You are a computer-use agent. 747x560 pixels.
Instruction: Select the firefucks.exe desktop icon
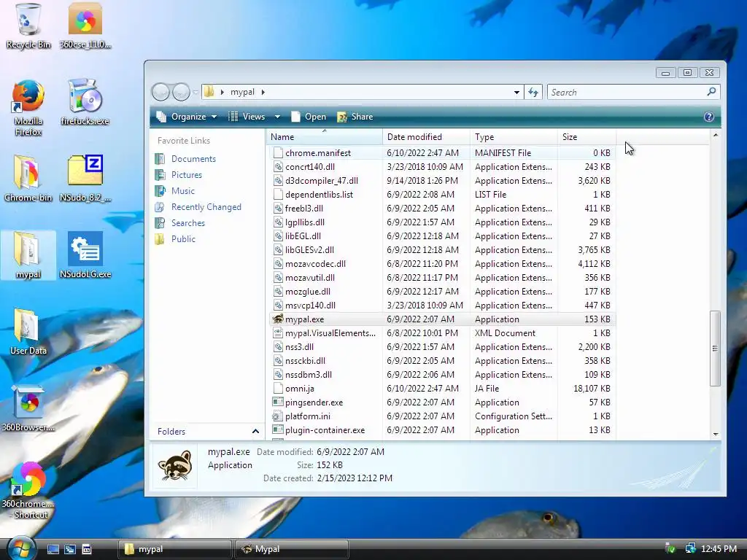[x=85, y=102]
